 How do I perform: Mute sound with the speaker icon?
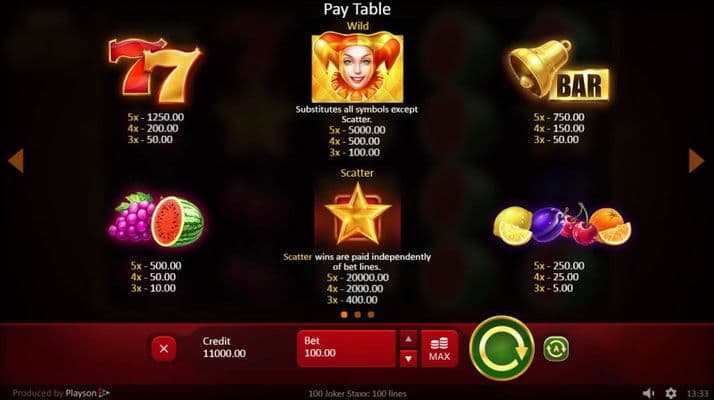pyautogui.click(x=648, y=393)
